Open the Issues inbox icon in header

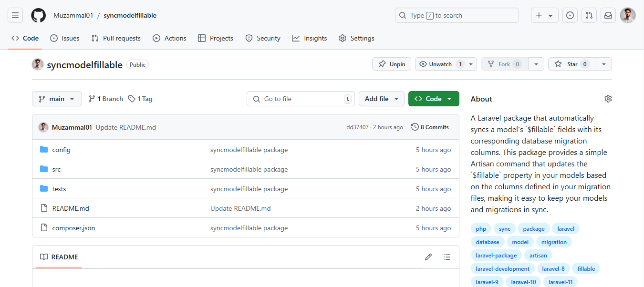[x=570, y=15]
